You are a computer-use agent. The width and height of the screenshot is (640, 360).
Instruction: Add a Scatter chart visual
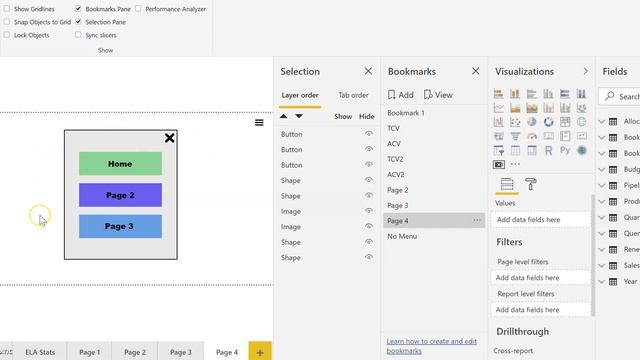tap(515, 122)
